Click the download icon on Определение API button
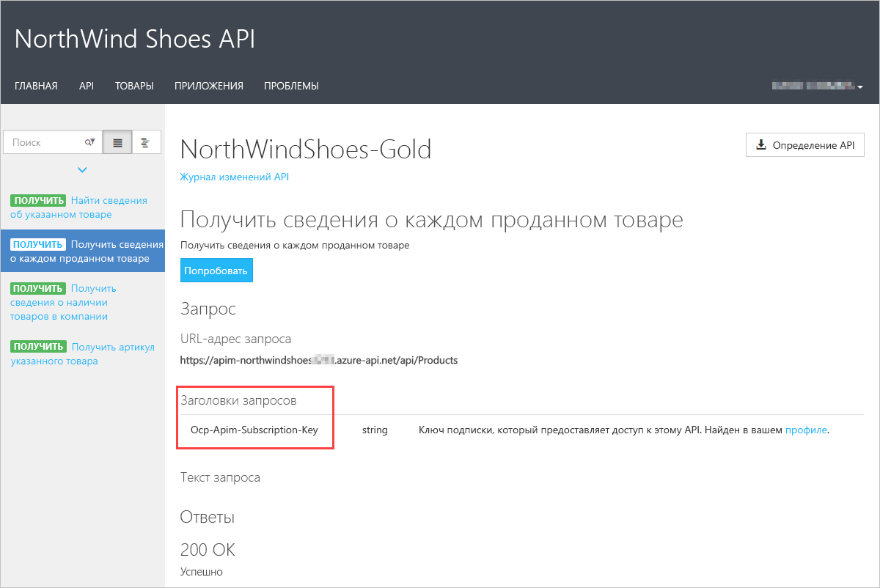Viewport: 880px width, 588px height. [760, 144]
